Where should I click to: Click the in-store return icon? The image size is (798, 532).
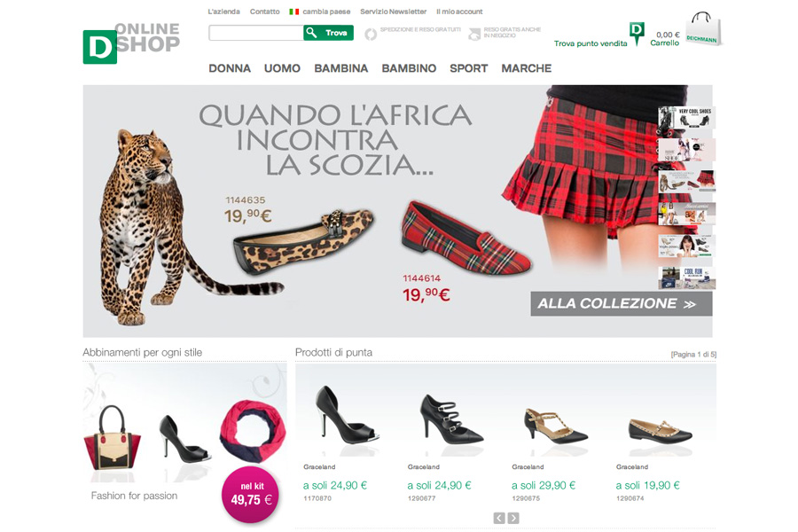[x=474, y=34]
